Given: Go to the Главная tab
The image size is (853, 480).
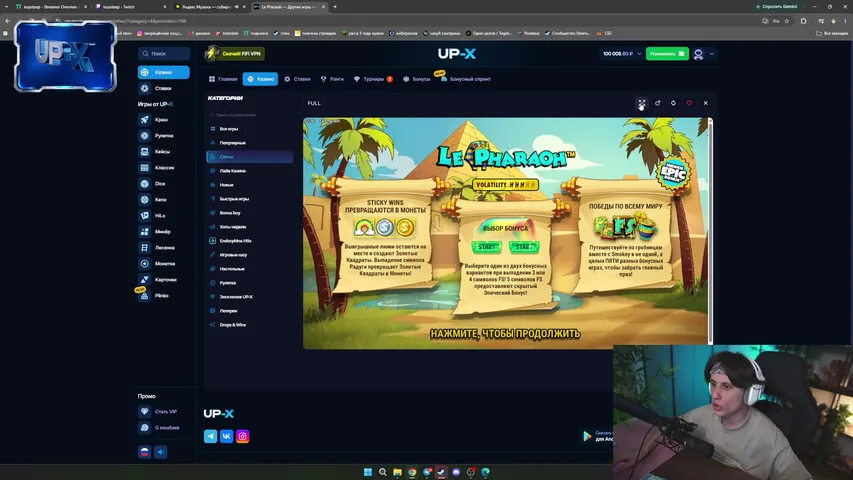Looking at the screenshot, I should pos(223,79).
